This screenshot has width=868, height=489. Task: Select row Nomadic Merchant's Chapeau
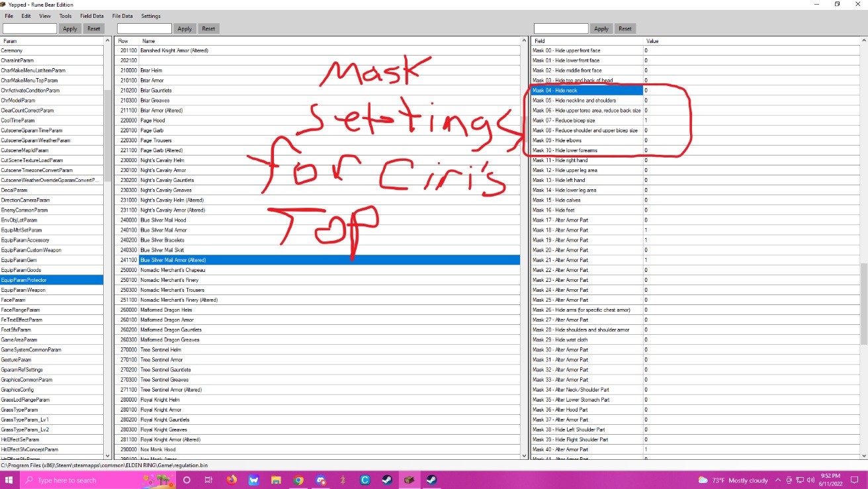point(318,270)
